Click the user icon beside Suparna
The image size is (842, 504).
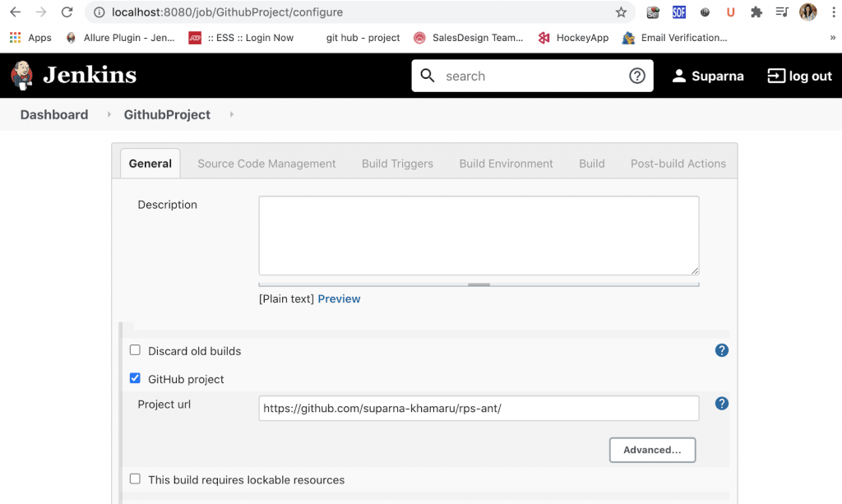click(678, 75)
